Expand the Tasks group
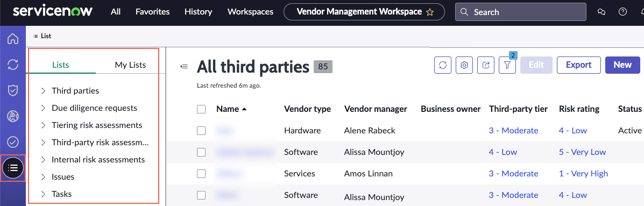644x206 pixels. pos(43,194)
